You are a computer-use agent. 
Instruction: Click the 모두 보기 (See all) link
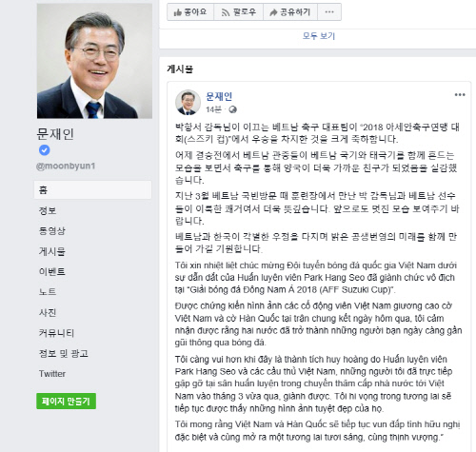(319, 36)
